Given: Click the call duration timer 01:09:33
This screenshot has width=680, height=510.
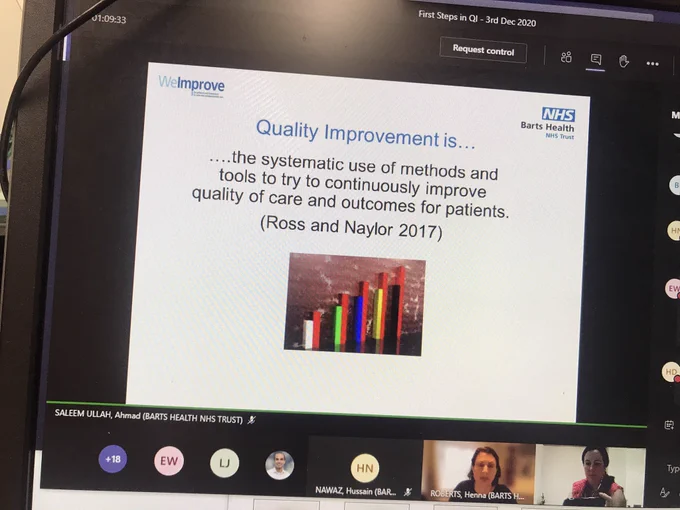Looking at the screenshot, I should coord(109,19).
